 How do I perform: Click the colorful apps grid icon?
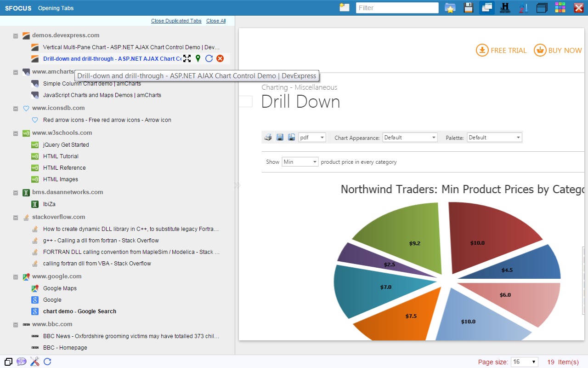(x=560, y=8)
